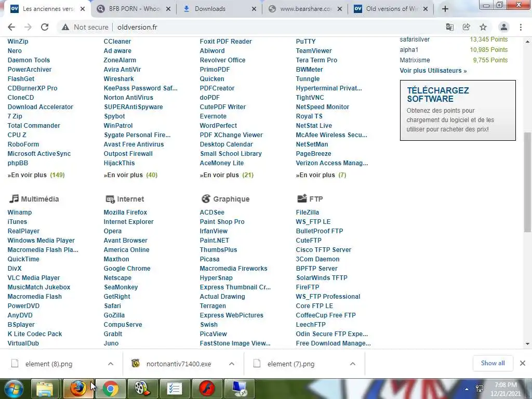The image size is (532, 399).
Task: Show hidden system tray icons
Action: pyautogui.click(x=467, y=389)
